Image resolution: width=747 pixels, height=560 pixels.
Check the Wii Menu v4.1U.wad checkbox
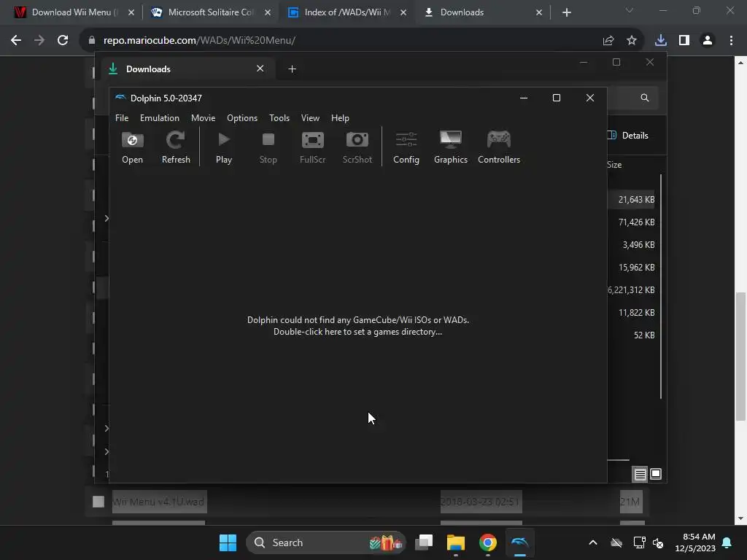click(x=98, y=502)
